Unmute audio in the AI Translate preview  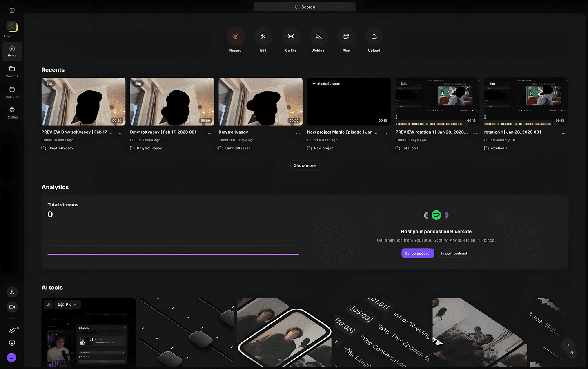(x=48, y=304)
